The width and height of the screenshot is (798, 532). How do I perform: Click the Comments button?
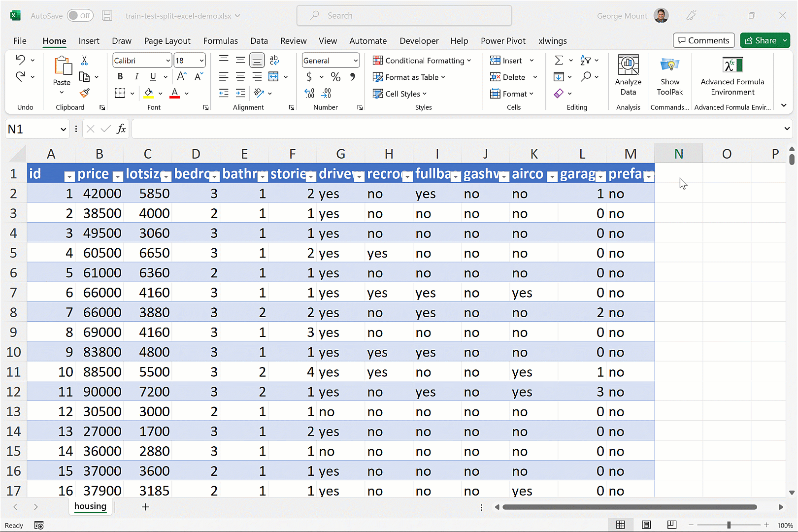(703, 40)
